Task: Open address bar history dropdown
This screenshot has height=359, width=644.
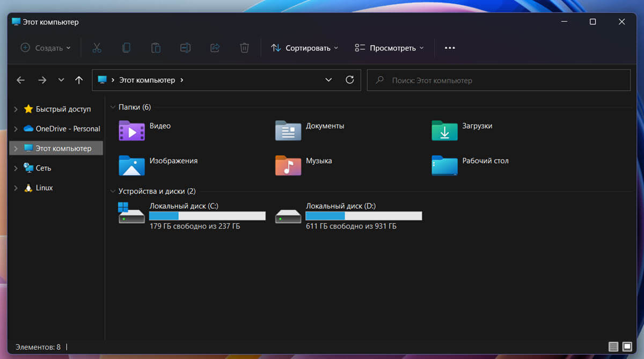Action: (x=329, y=80)
